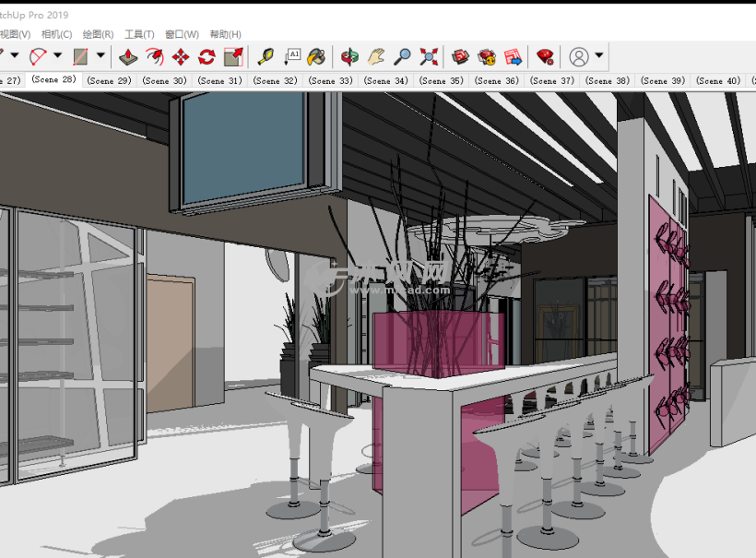Select the Scale tool
The image size is (756, 558).
pos(233,57)
